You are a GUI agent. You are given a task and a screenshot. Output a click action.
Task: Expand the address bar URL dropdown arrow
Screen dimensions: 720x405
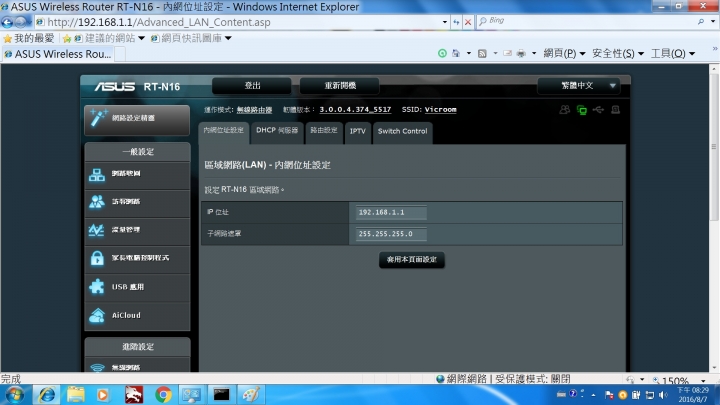444,22
